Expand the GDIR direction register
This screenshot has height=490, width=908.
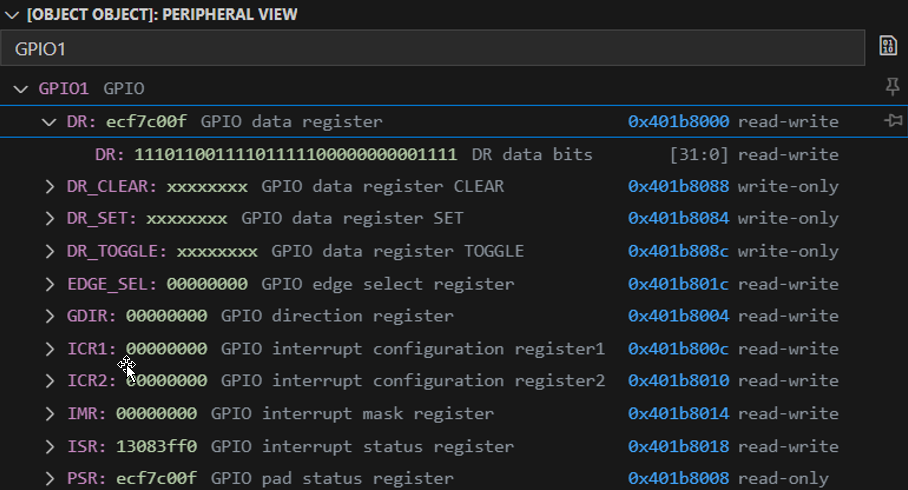[x=50, y=316]
